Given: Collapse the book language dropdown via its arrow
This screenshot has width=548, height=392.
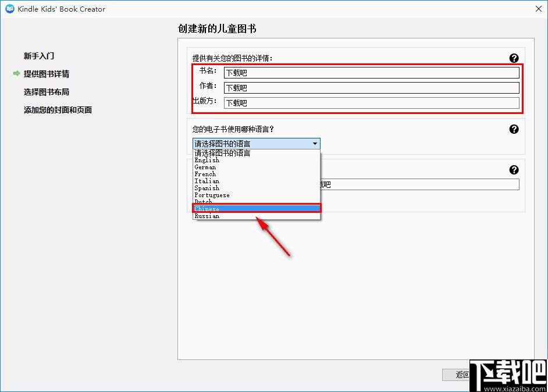Looking at the screenshot, I should (315, 144).
